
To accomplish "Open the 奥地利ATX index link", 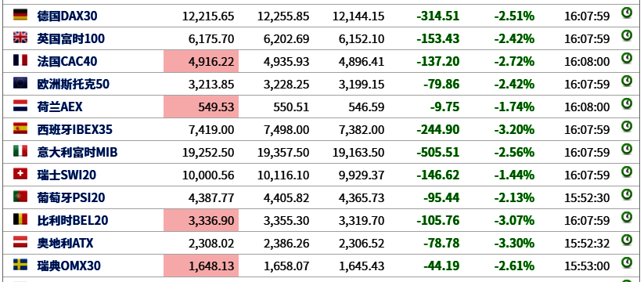I will (x=65, y=244).
